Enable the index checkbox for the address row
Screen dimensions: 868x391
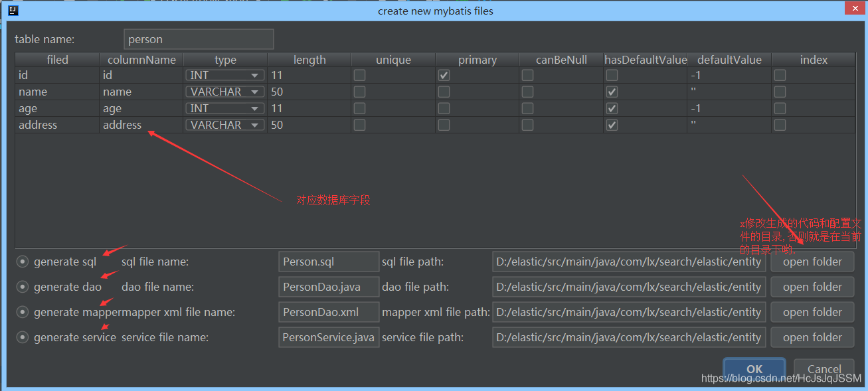[x=779, y=125]
